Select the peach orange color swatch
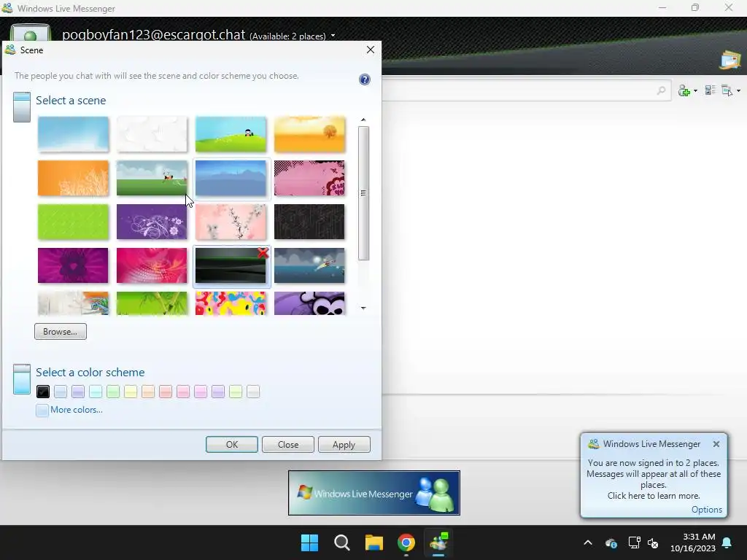 [148, 392]
